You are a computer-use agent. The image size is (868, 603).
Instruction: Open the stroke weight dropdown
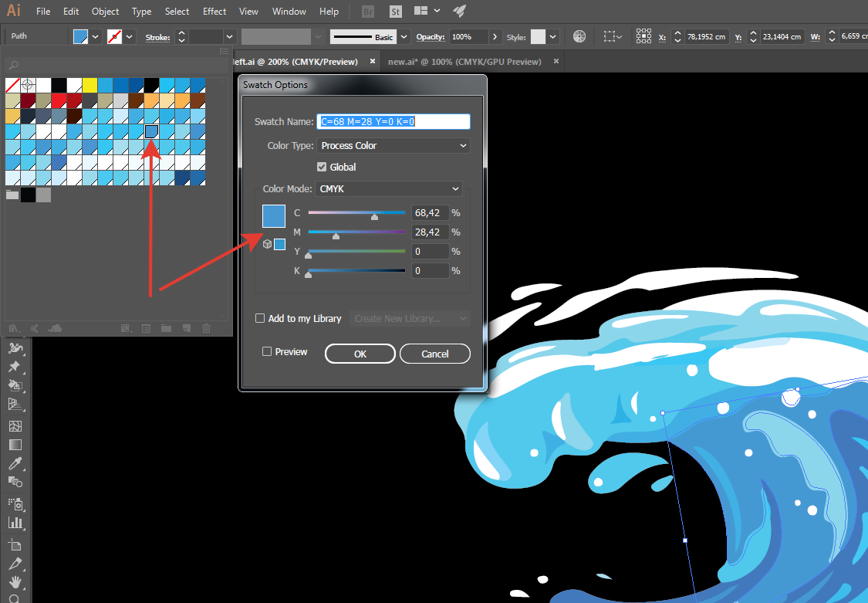tap(230, 37)
